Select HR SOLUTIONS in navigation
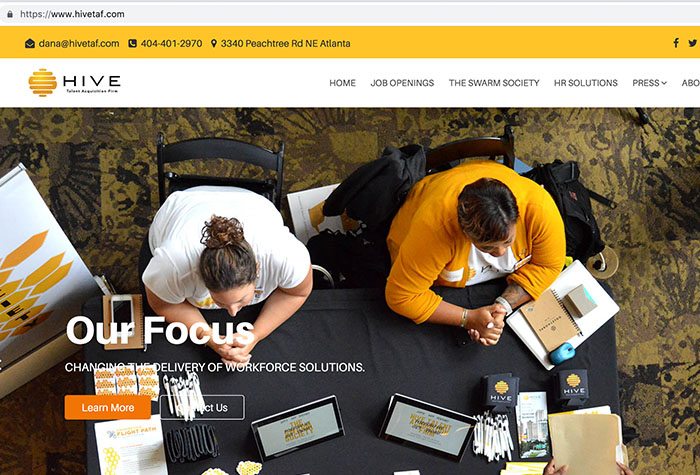This screenshot has width=700, height=475. pos(586,83)
